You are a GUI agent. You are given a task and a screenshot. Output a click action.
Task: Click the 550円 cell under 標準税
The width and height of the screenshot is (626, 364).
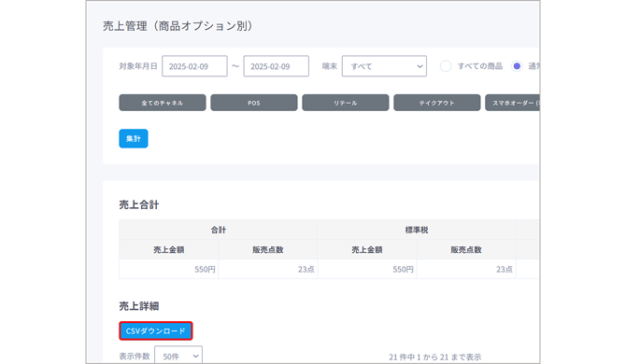367,269
